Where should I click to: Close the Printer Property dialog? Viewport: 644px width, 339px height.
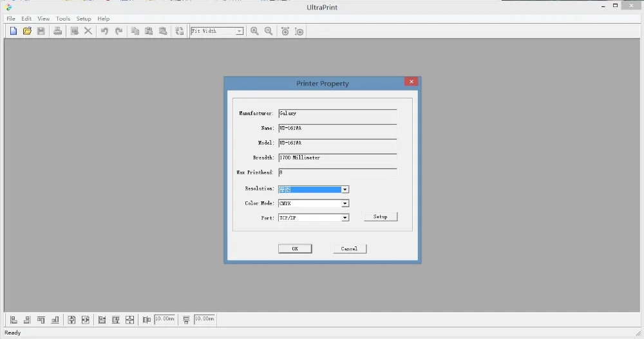[411, 81]
